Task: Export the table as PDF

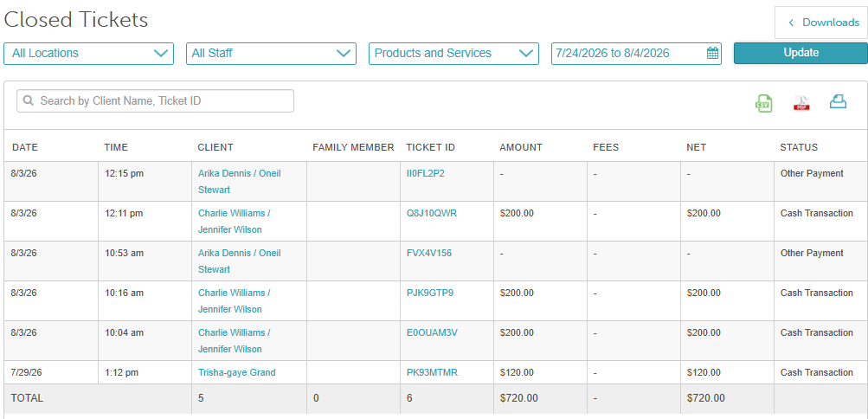Action: tap(801, 103)
